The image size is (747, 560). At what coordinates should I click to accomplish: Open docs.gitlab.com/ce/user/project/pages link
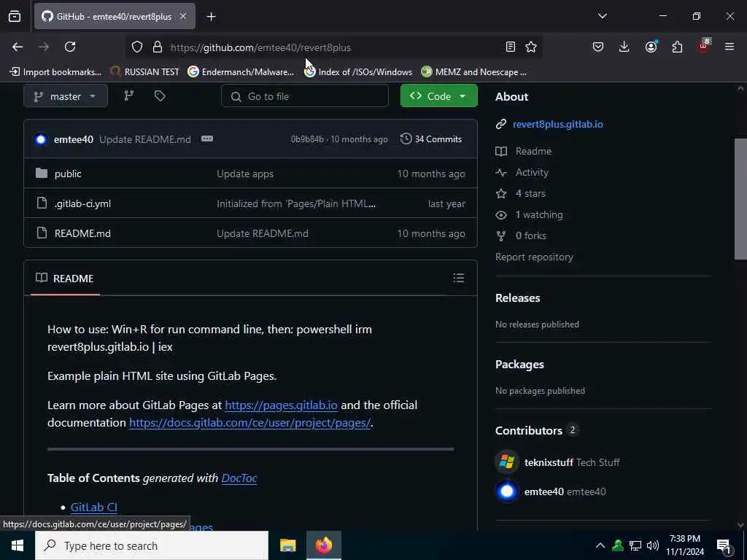click(x=249, y=423)
